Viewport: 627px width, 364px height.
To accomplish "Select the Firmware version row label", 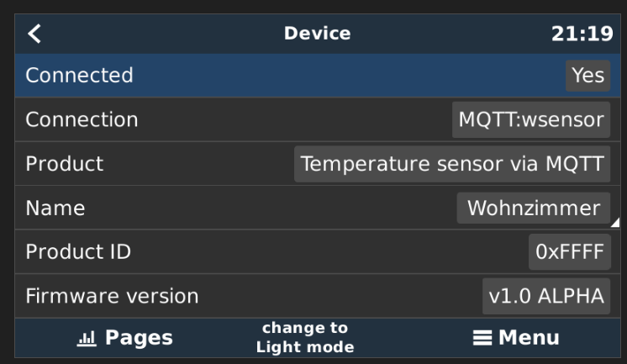I will pos(112,297).
